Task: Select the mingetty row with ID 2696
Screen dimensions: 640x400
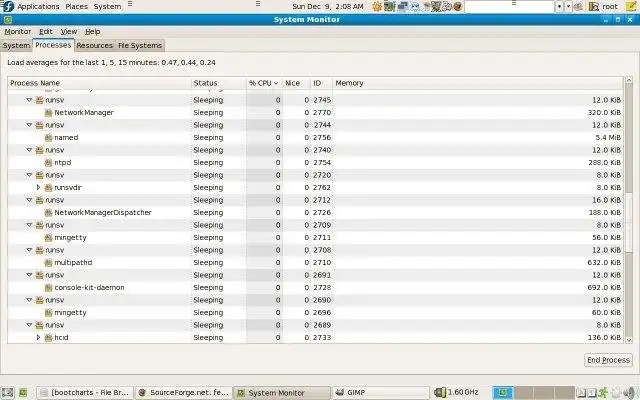Action: (315, 313)
